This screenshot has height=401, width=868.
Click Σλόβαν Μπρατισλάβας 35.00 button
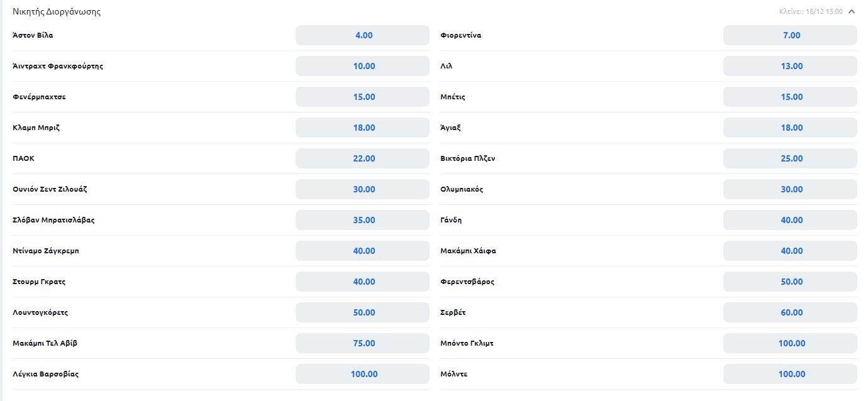(x=363, y=220)
